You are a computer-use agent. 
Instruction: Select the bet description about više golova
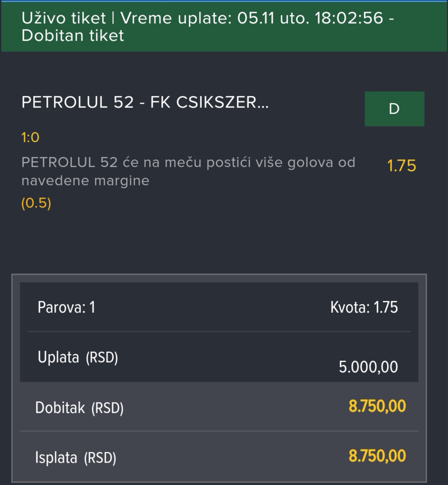188,171
